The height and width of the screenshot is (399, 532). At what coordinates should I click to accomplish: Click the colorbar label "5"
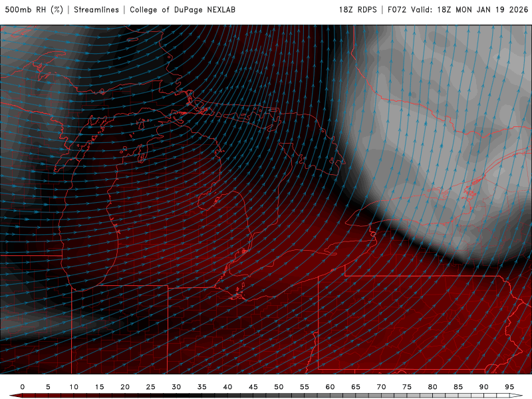(48, 387)
